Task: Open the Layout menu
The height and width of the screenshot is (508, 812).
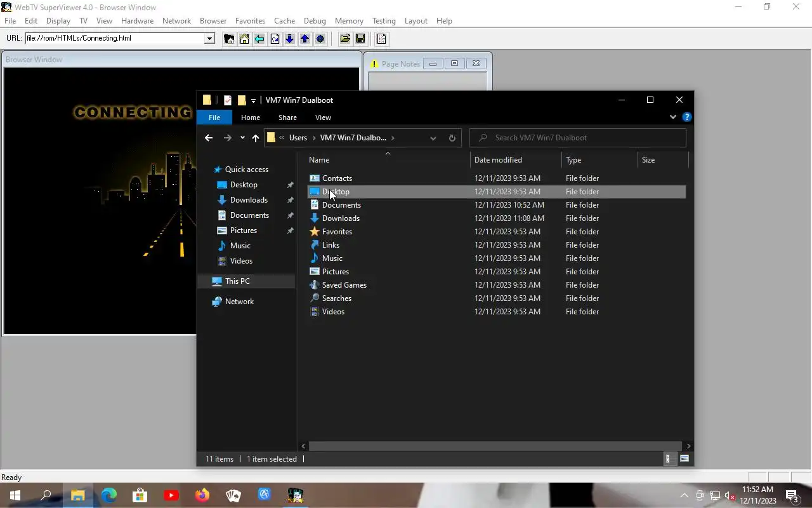Action: pyautogui.click(x=416, y=21)
